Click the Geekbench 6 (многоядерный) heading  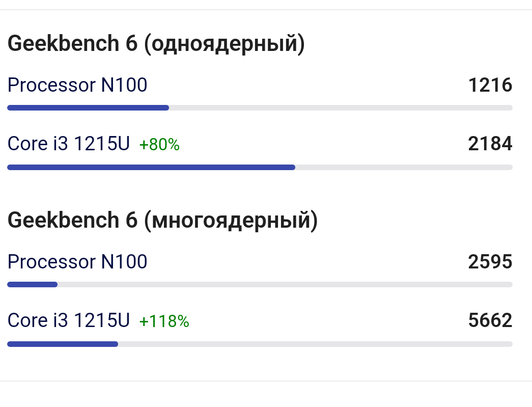tap(163, 221)
